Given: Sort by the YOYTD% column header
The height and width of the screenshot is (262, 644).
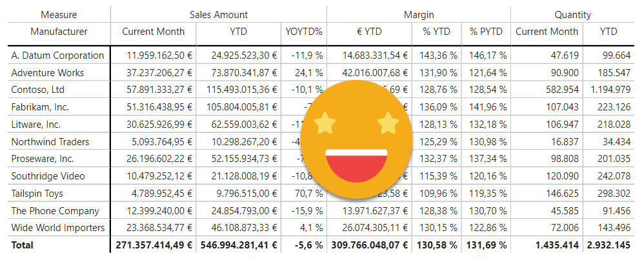Looking at the screenshot, I should (304, 31).
